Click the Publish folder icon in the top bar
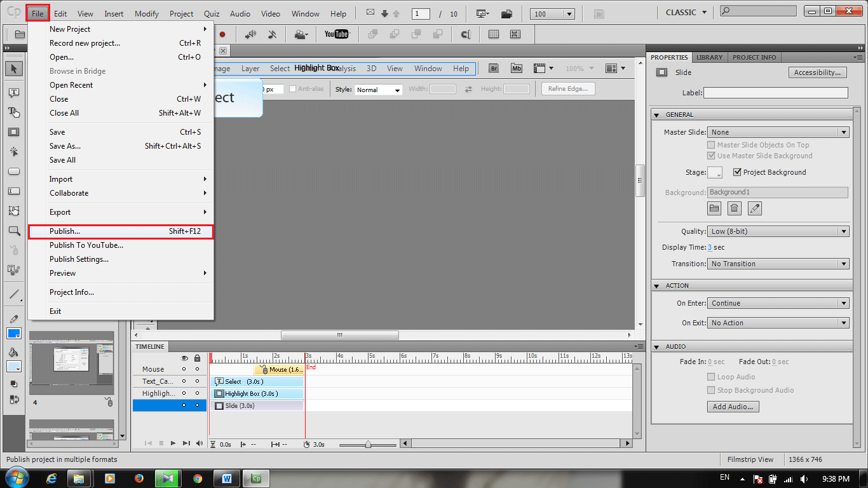868x488 pixels. tap(506, 13)
